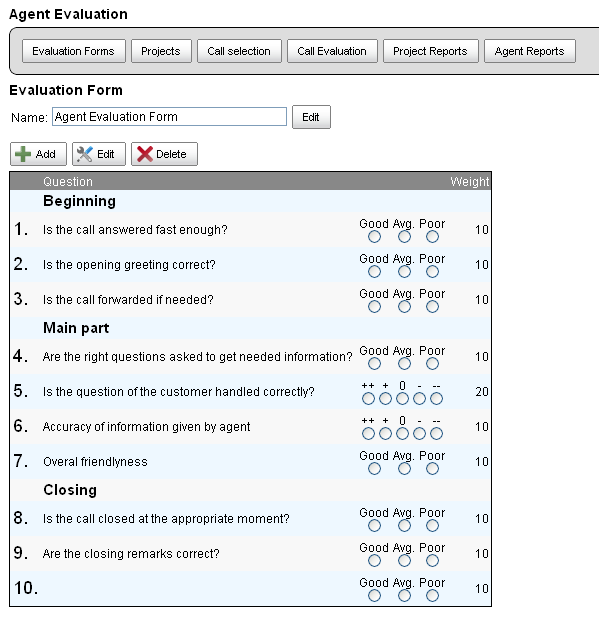Select Avg. for question 8

click(x=404, y=526)
